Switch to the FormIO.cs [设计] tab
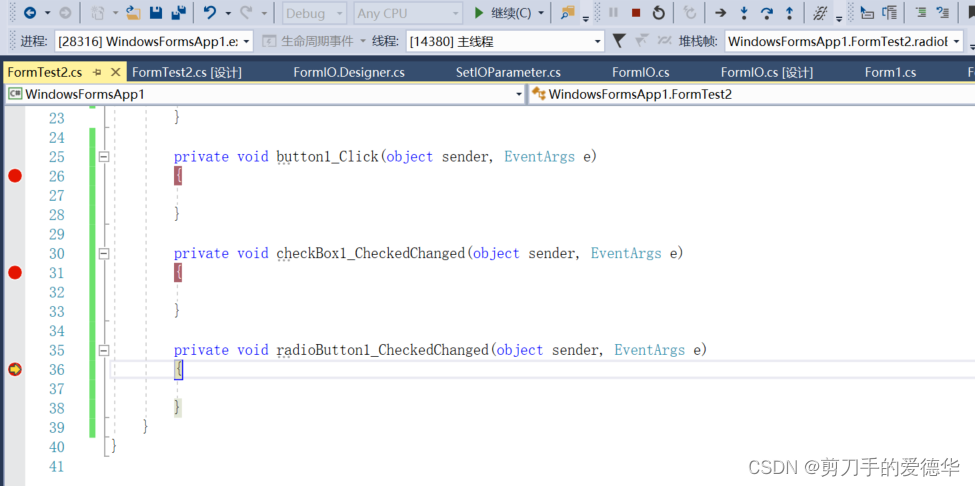 click(767, 73)
